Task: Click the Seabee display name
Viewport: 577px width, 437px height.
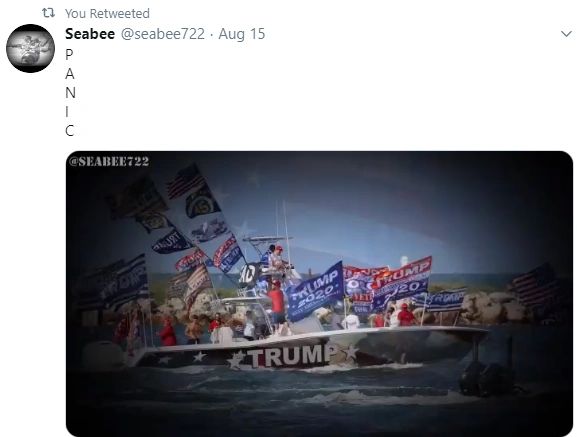Action: (90, 34)
